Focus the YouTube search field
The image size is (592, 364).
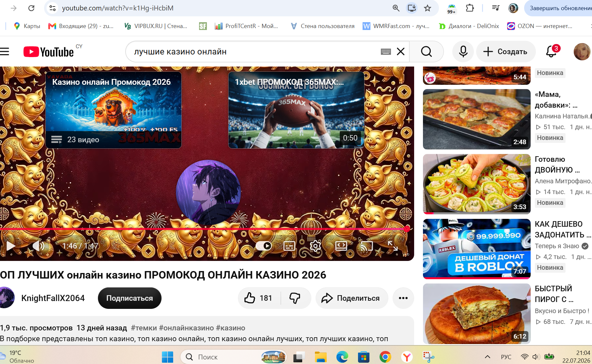click(255, 52)
